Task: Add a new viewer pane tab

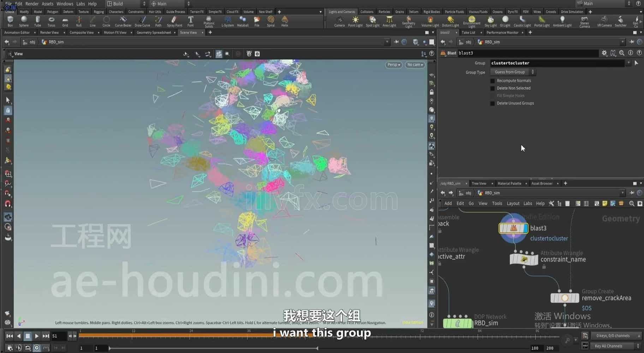Action: (x=210, y=33)
